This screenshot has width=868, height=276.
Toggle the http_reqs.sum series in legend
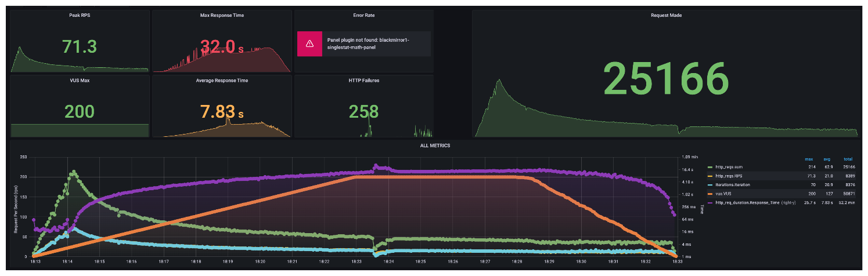pos(728,167)
